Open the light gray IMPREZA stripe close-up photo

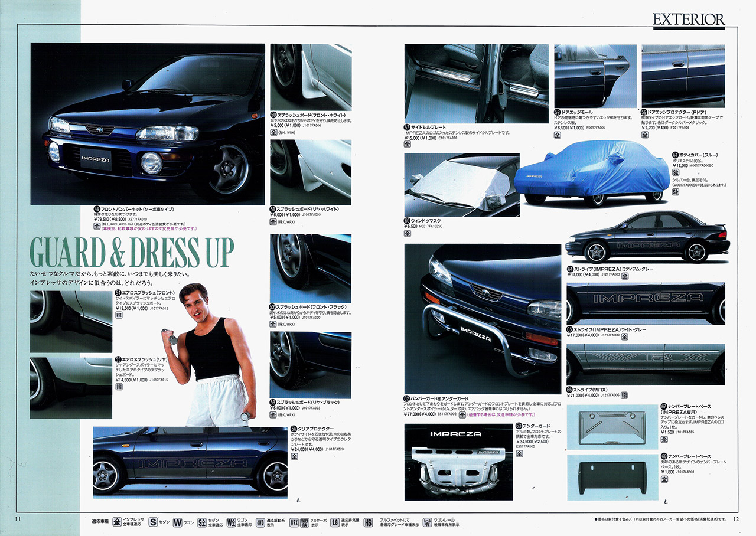click(x=646, y=304)
